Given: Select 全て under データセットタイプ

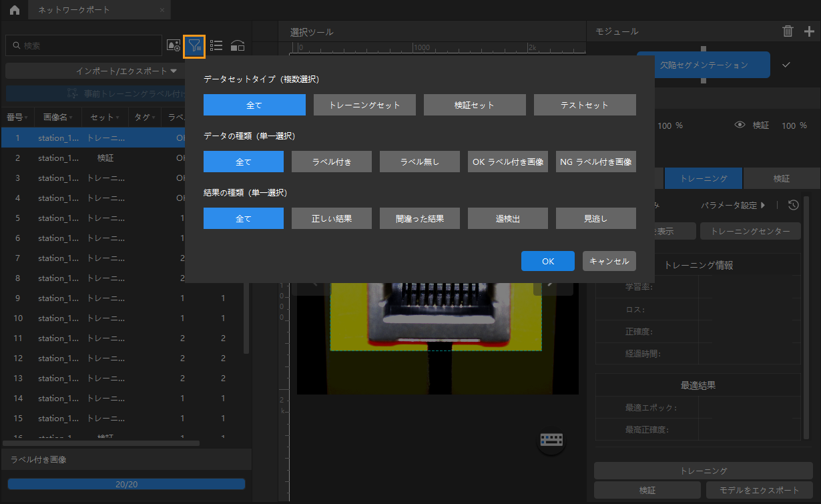Looking at the screenshot, I should [254, 105].
